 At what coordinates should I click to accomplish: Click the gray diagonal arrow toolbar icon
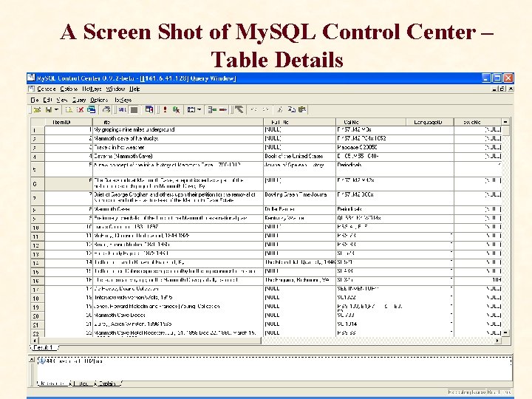(239, 109)
